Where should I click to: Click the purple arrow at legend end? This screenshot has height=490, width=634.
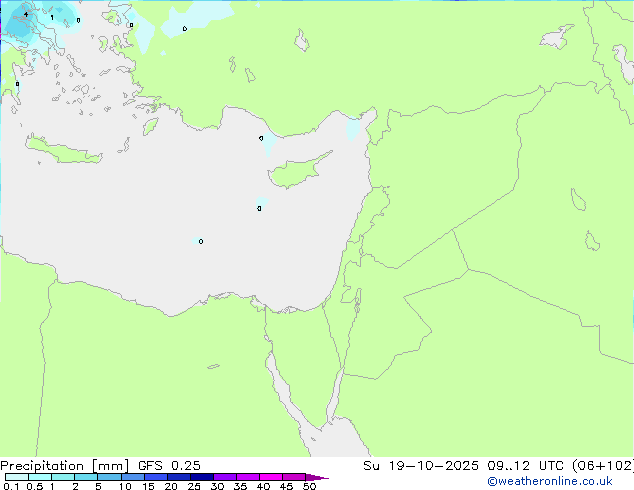317,477
